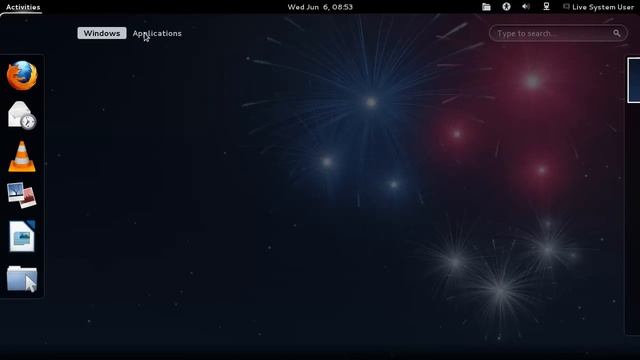Screen dimensions: 640x360
Task: Select the Windows view tab
Action: click(102, 33)
